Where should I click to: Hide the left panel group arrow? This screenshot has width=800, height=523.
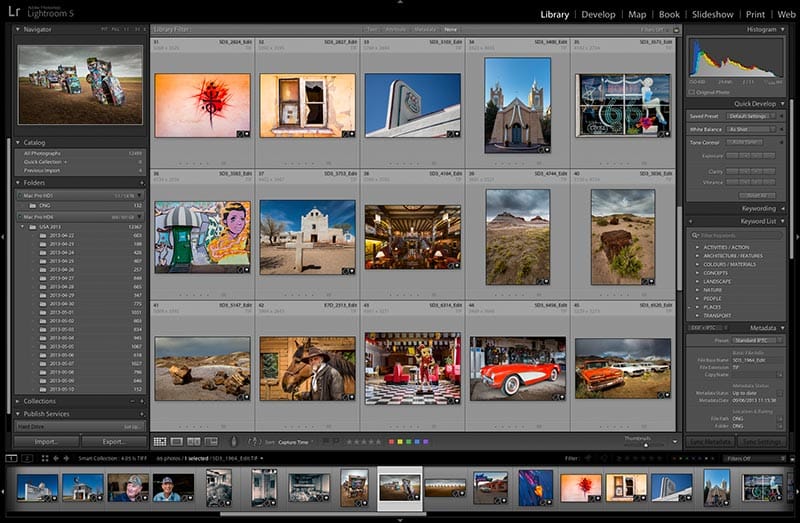point(3,237)
